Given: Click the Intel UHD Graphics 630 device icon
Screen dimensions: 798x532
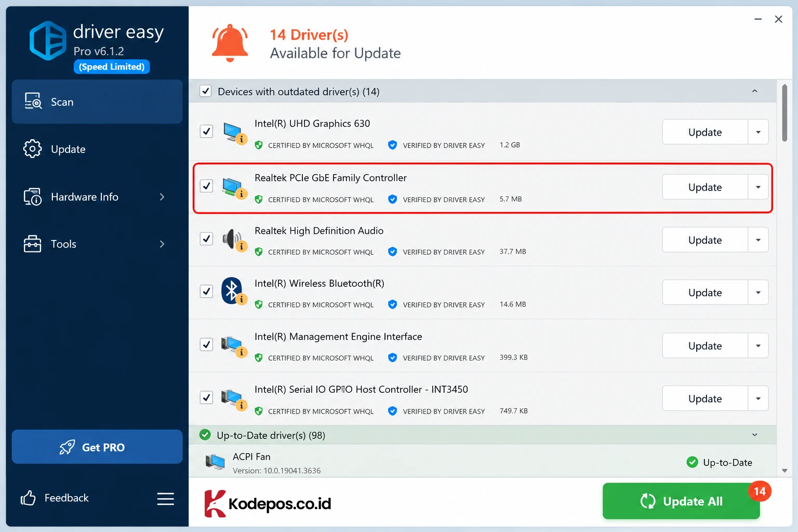Looking at the screenshot, I should pyautogui.click(x=234, y=133).
